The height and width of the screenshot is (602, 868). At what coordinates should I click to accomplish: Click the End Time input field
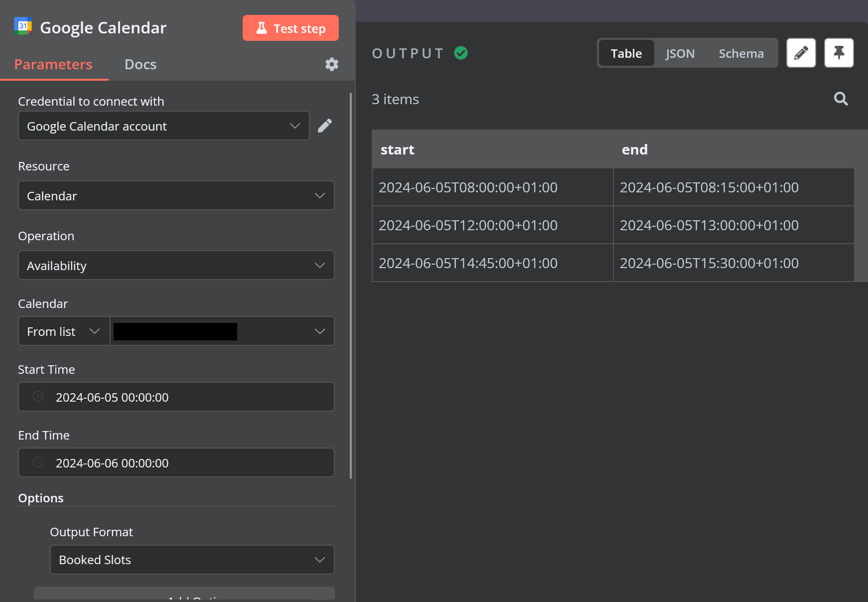tap(176, 462)
